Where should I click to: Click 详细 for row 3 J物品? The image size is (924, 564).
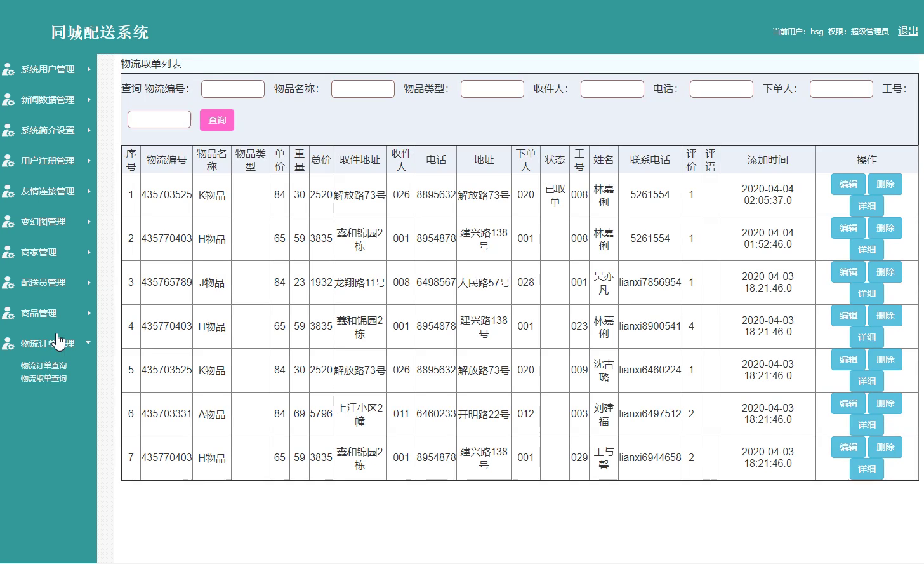click(x=867, y=293)
